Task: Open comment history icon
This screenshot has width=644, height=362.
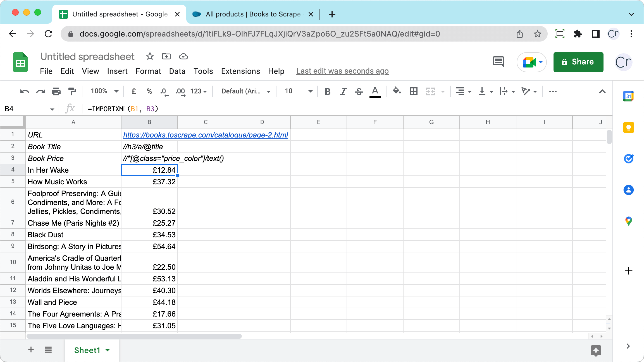Action: pyautogui.click(x=498, y=62)
